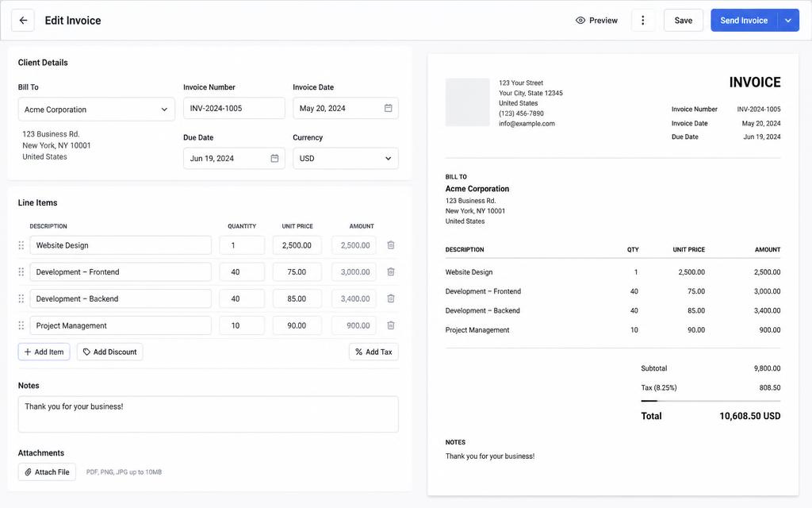
Task: Click the Edit Invoice page title
Action: [73, 20]
